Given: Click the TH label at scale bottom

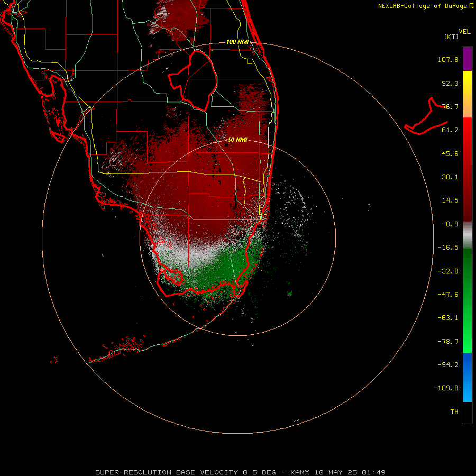Looking at the screenshot, I should [x=454, y=412].
